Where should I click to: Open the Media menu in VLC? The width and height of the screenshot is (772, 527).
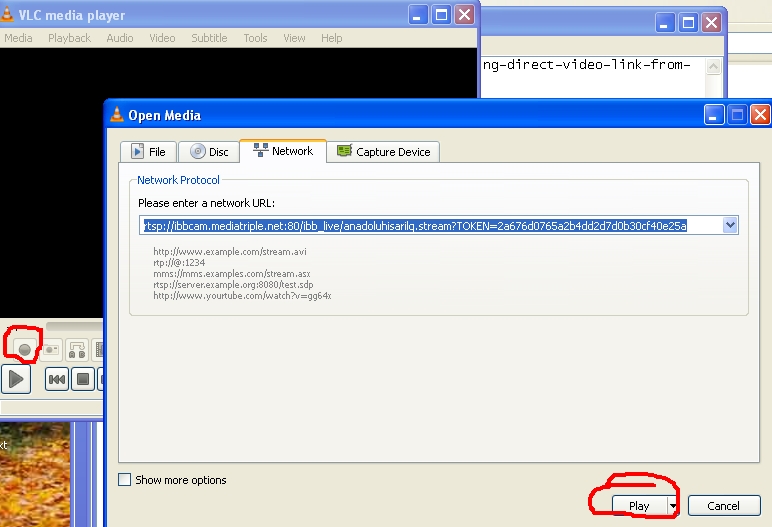coord(18,38)
